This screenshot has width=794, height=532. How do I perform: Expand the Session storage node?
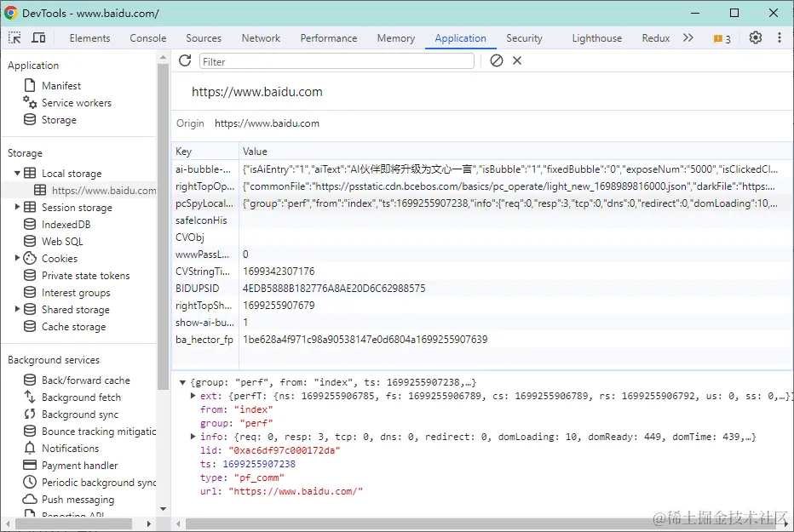[17, 207]
